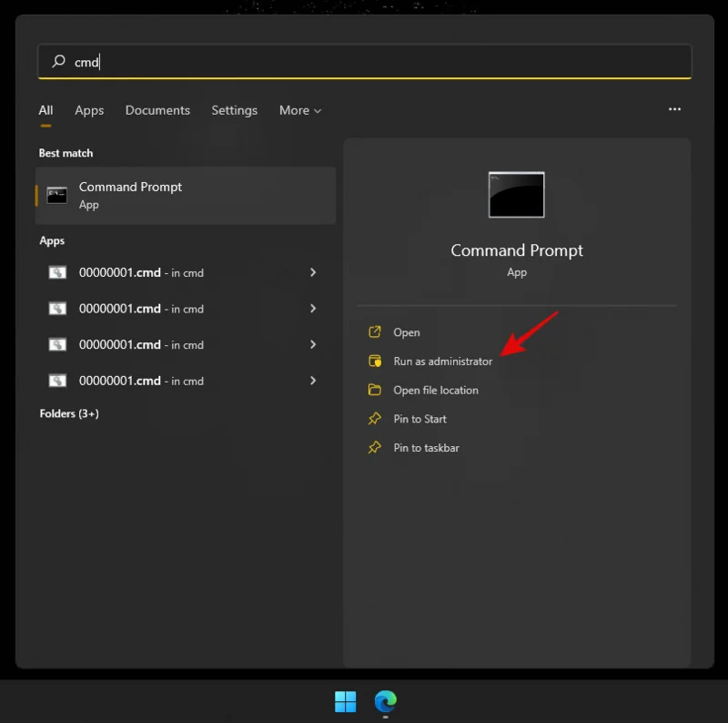The image size is (728, 723).
Task: Switch to the Apps tab
Action: point(89,110)
